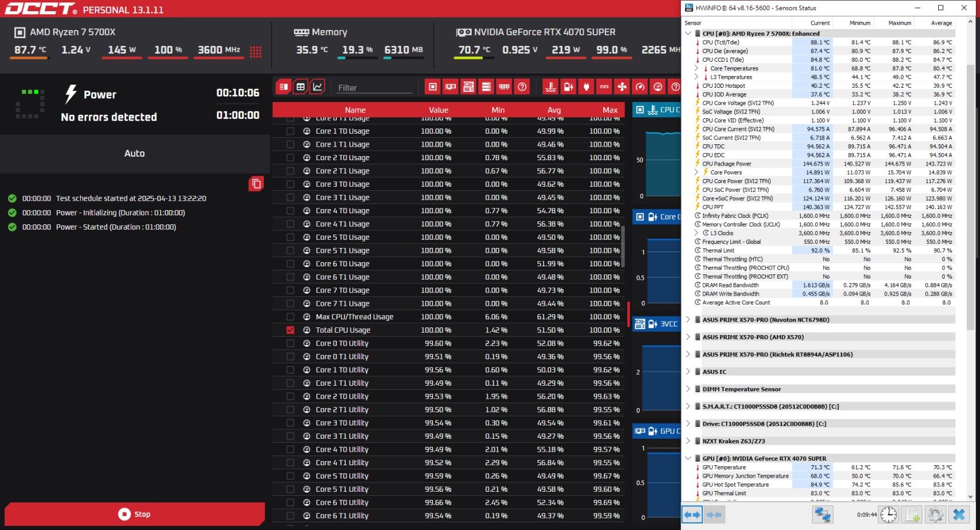The height and width of the screenshot is (530, 980).
Task: Switch OCCT monitoring to table view
Action: (300, 87)
